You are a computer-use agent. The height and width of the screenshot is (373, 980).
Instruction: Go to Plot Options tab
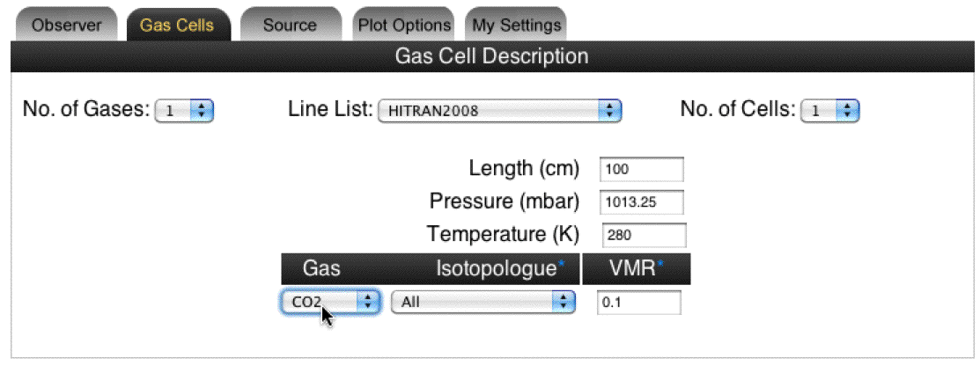(x=403, y=25)
